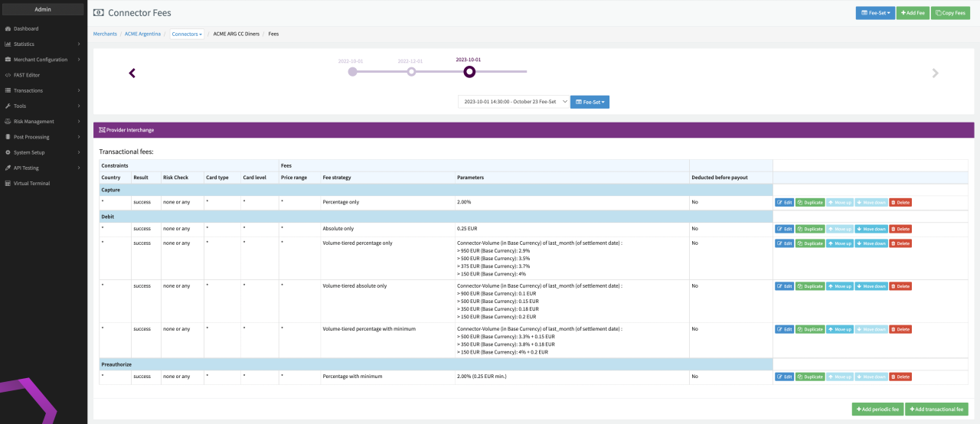Click the Virtual Terminal icon in sidebar

pyautogui.click(x=8, y=183)
